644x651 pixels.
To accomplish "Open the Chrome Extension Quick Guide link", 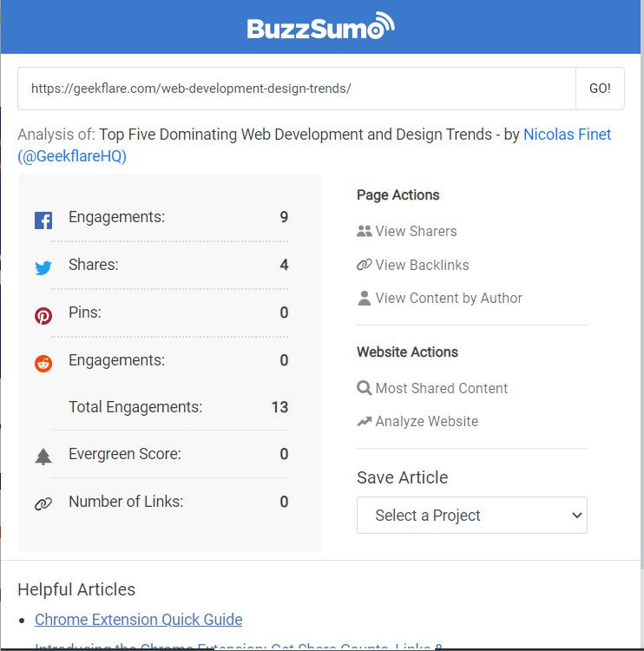I will tap(139, 620).
